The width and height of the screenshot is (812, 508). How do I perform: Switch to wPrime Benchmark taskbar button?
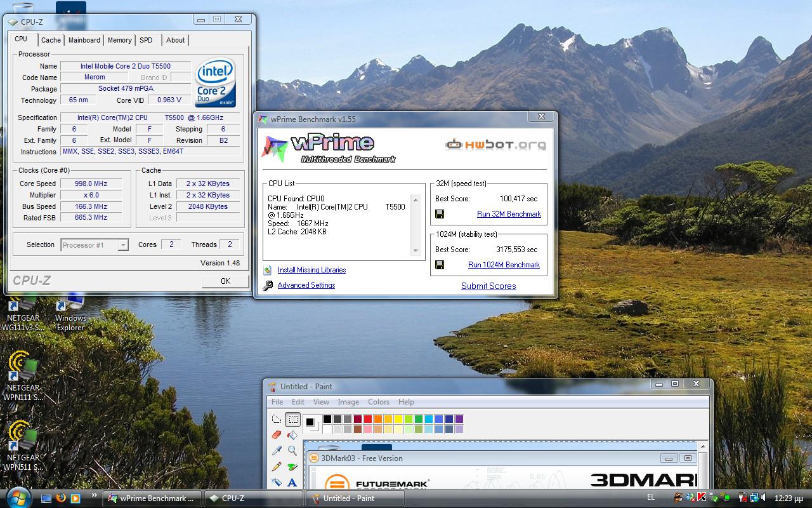coord(152,498)
